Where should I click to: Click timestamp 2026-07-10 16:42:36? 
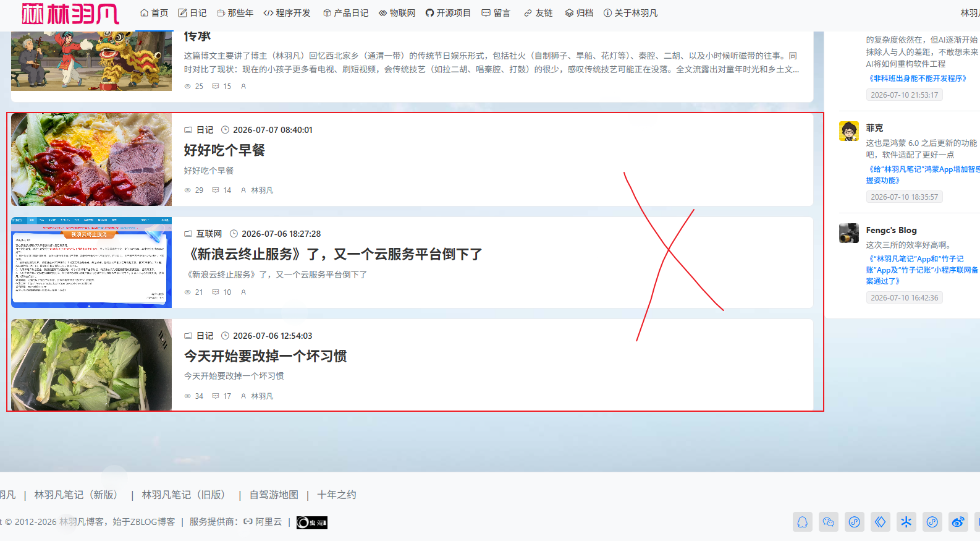[904, 298]
